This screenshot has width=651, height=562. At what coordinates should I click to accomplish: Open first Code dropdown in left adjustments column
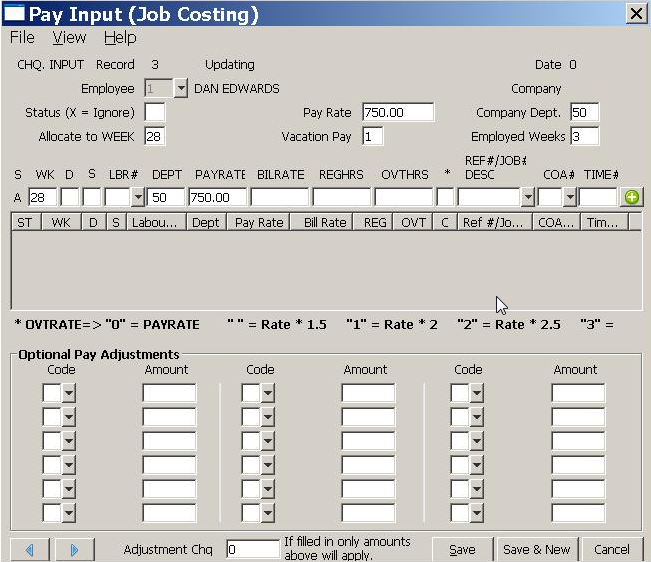[x=69, y=393]
